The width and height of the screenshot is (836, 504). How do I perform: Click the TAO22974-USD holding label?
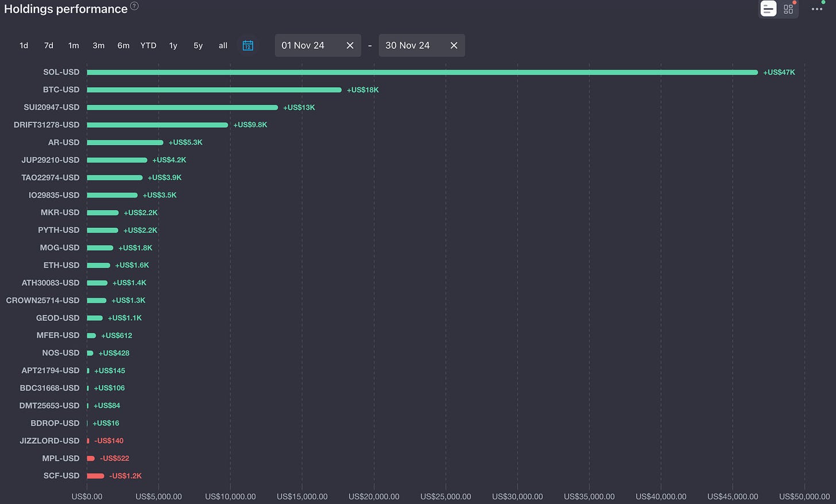[51, 177]
